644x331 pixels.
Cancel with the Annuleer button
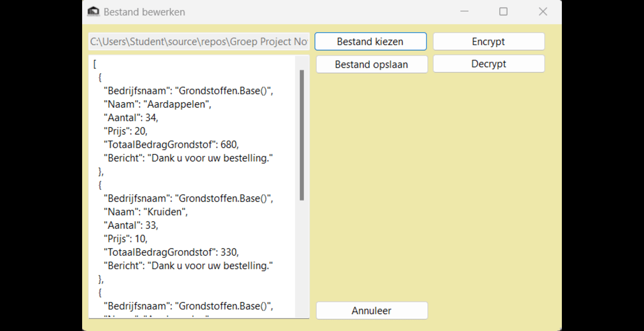[x=372, y=311]
